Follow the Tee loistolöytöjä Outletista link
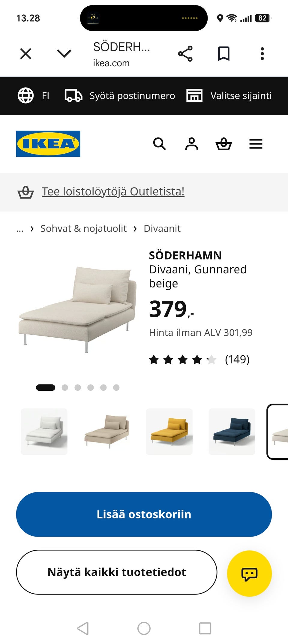Screen dimensions: 288x644 point(113,192)
